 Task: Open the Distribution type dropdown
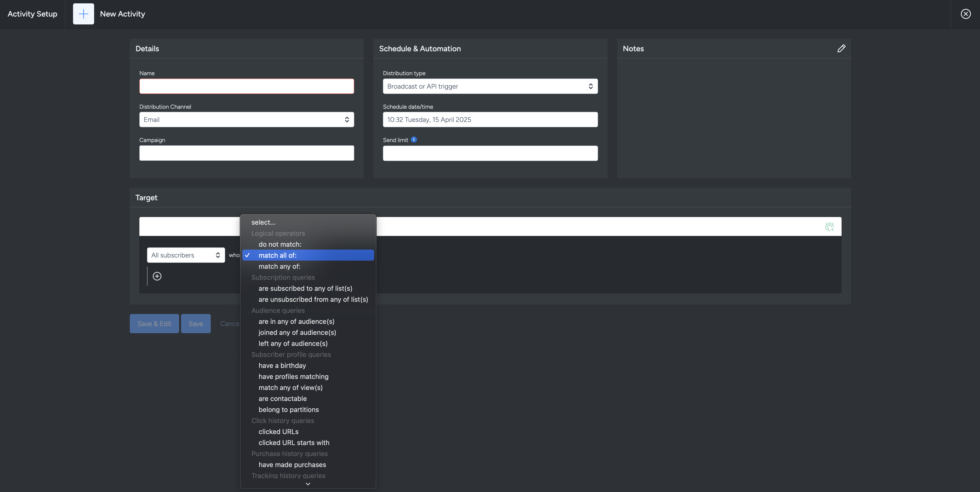coord(490,86)
